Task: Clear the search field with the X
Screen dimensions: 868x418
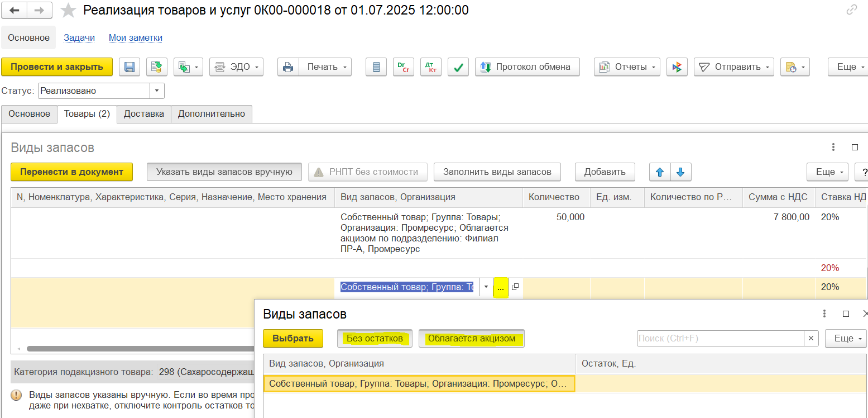Action: (811, 338)
